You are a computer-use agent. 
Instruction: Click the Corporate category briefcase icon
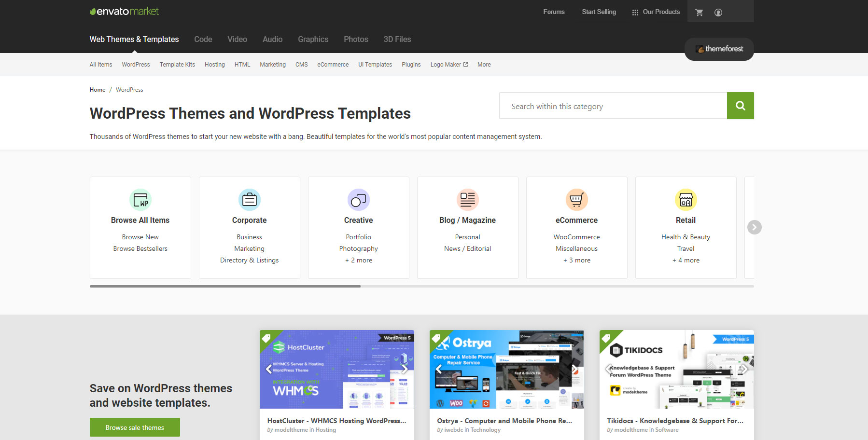[250, 200]
